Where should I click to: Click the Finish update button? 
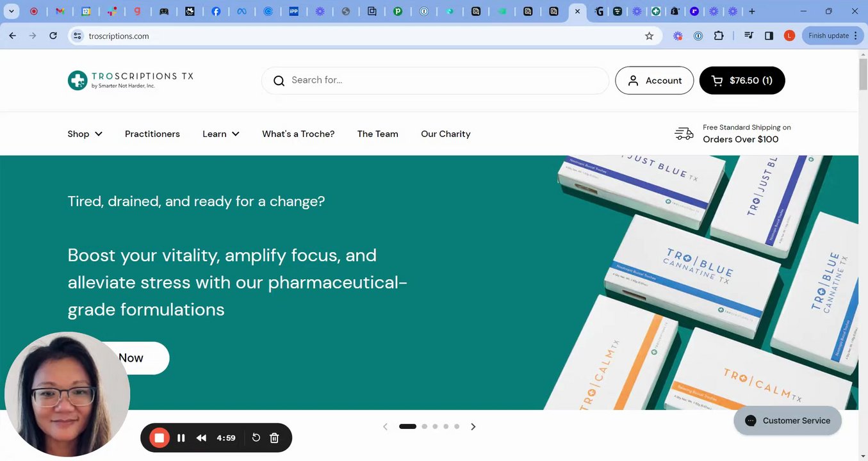[x=832, y=36]
